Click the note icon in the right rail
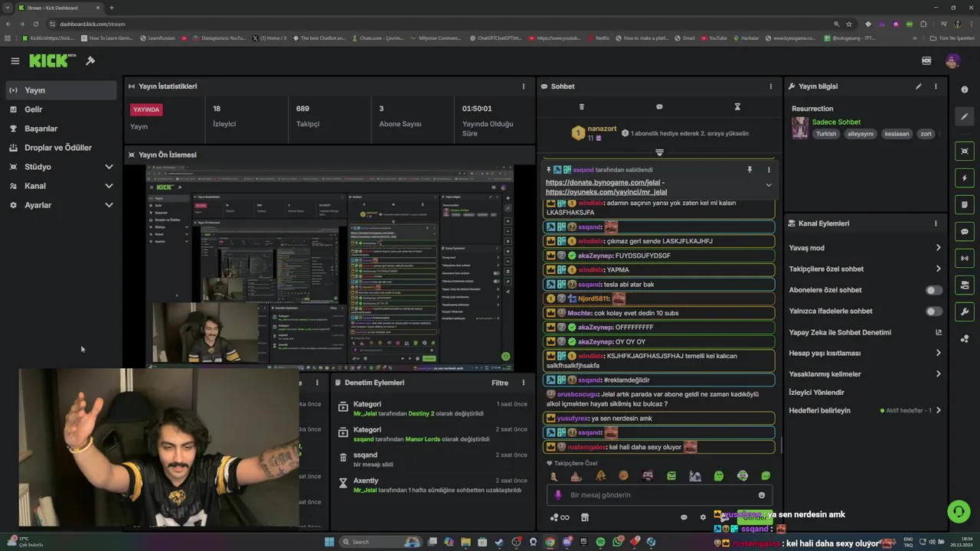 [x=965, y=204]
